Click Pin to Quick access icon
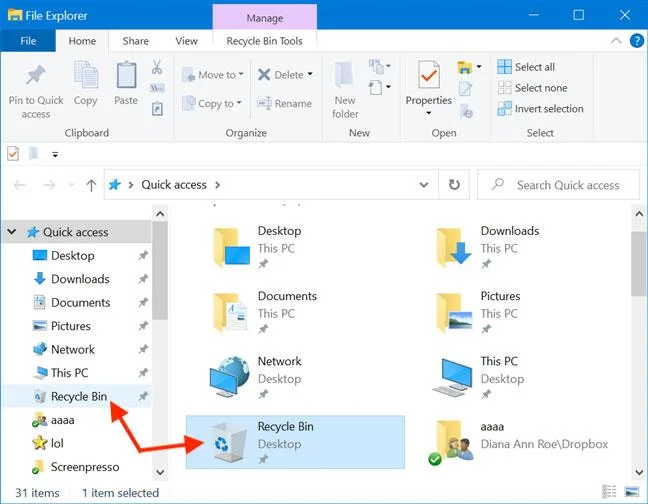The width and height of the screenshot is (648, 504). click(x=36, y=76)
